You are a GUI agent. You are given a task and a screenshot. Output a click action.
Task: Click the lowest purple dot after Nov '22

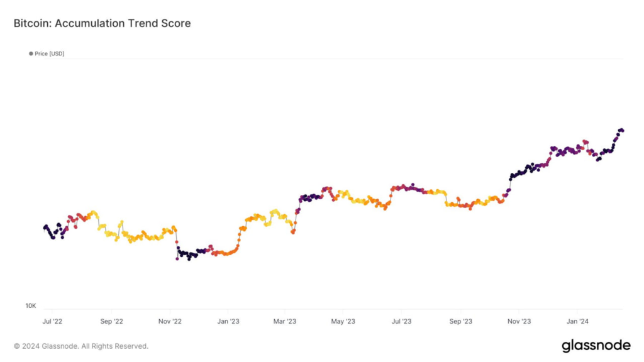(177, 258)
